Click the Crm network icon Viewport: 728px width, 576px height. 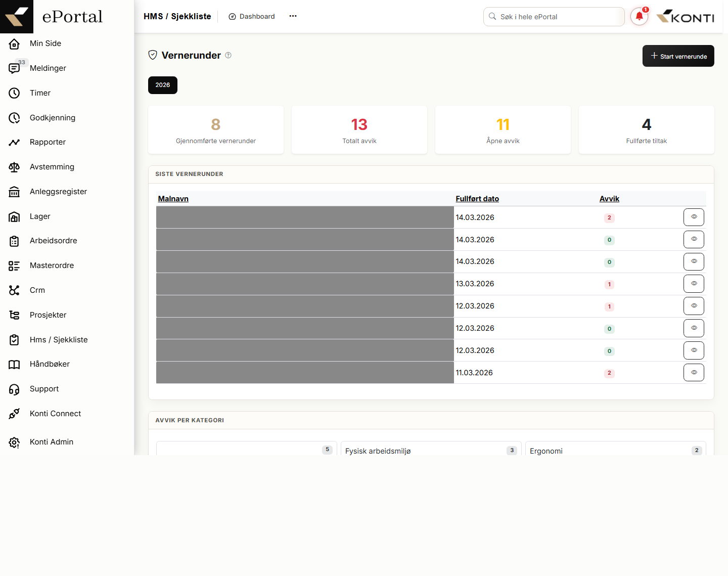[14, 290]
